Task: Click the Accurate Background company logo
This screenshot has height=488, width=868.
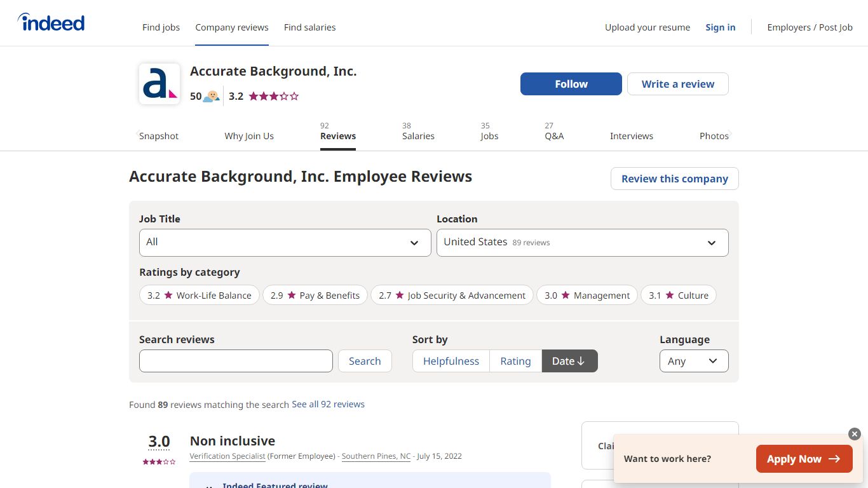Action: pos(159,84)
